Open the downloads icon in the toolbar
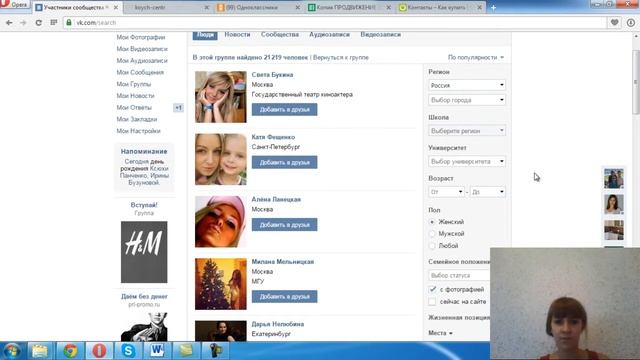 pos(631,23)
